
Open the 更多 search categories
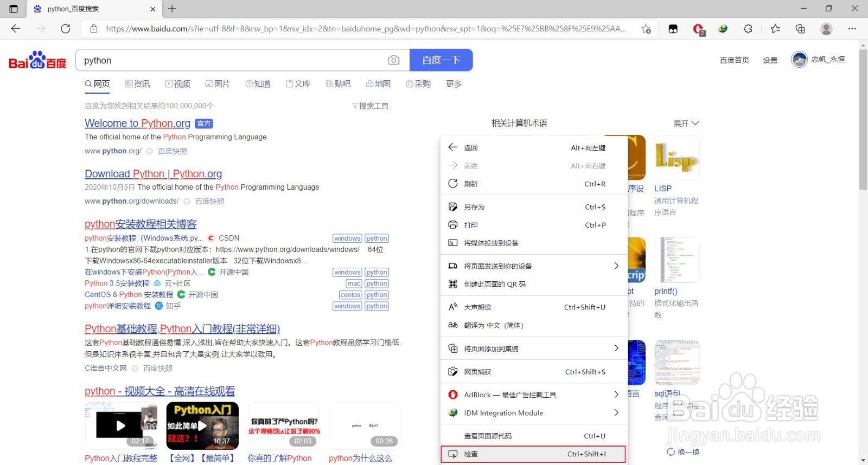(454, 84)
